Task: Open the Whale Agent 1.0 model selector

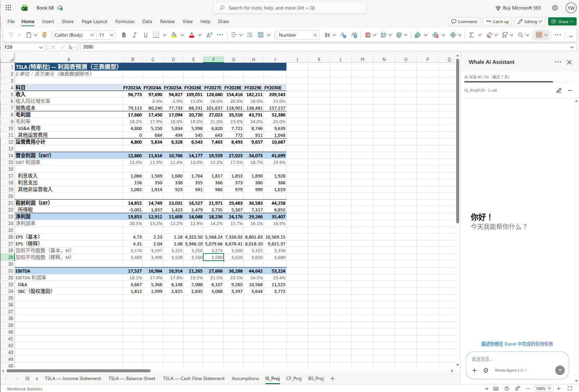Action: (511, 370)
